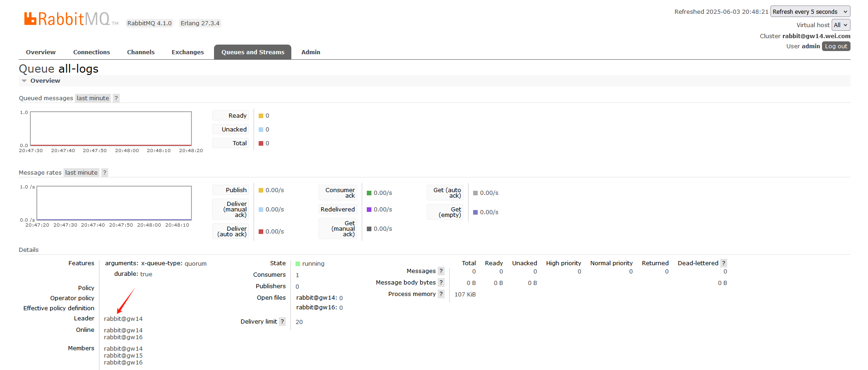
Task: Open help for Queued messages
Action: click(116, 98)
